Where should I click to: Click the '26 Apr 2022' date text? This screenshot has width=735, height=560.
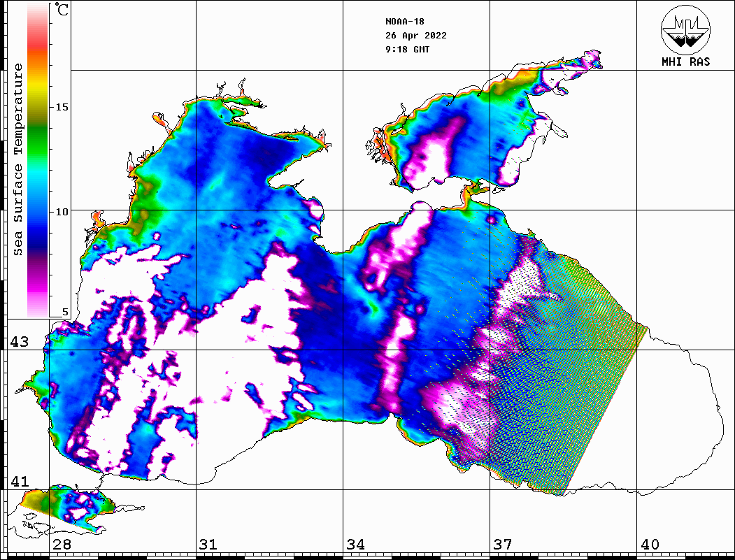tap(416, 36)
